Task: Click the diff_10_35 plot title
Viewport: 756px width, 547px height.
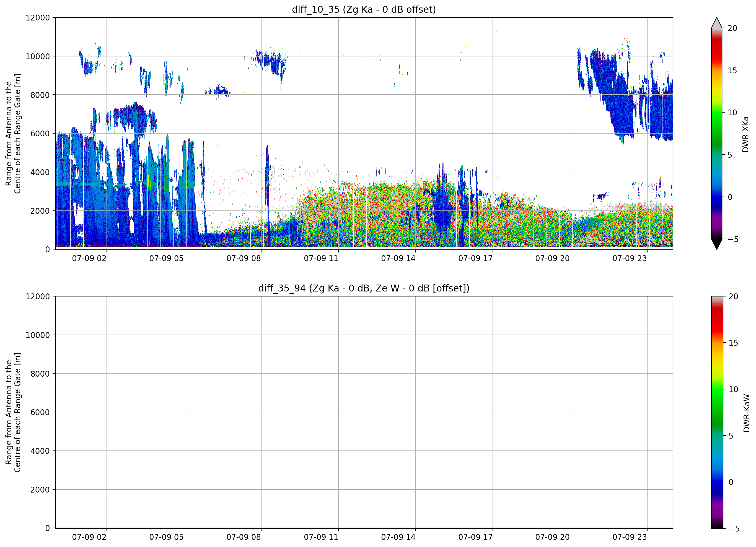Action: coord(364,9)
